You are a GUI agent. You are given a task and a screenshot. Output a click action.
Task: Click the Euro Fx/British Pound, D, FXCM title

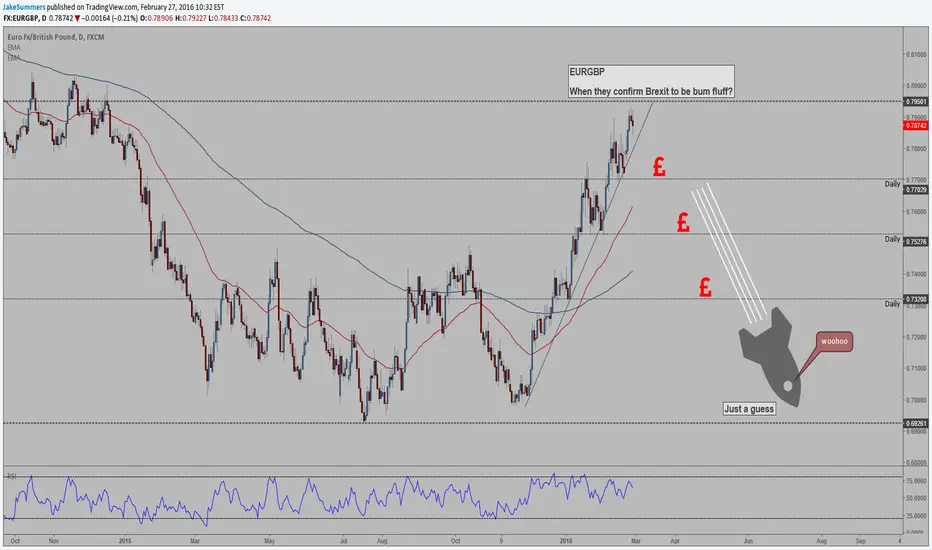point(56,37)
